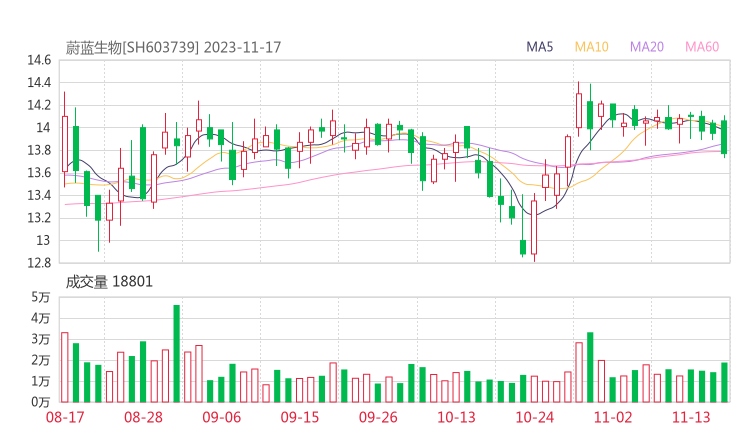Viewport: 740px width, 440px height.
Task: Click the 09-26 date axis label
Action: pyautogui.click(x=378, y=417)
